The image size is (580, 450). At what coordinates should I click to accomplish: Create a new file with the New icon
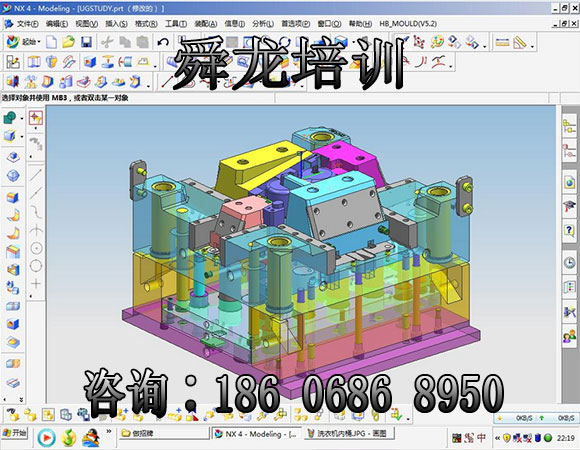(51, 42)
